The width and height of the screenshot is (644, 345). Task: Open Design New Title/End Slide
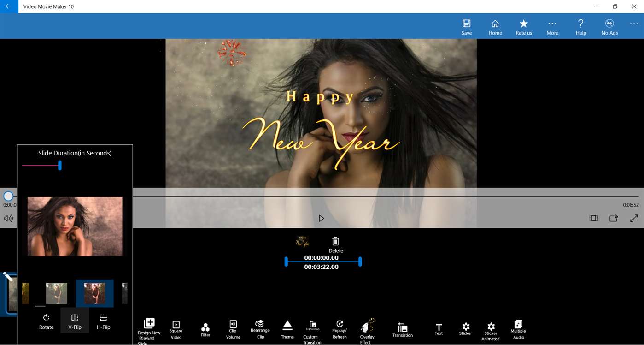(149, 331)
